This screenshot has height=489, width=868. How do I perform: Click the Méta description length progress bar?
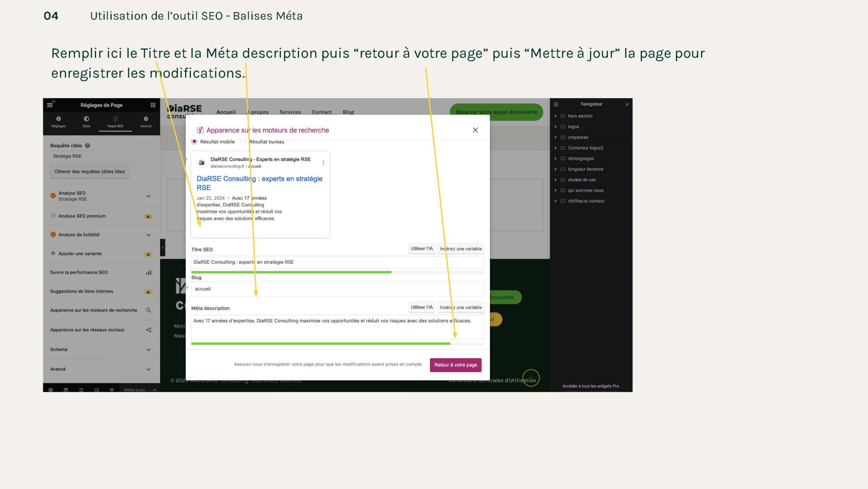tap(338, 344)
